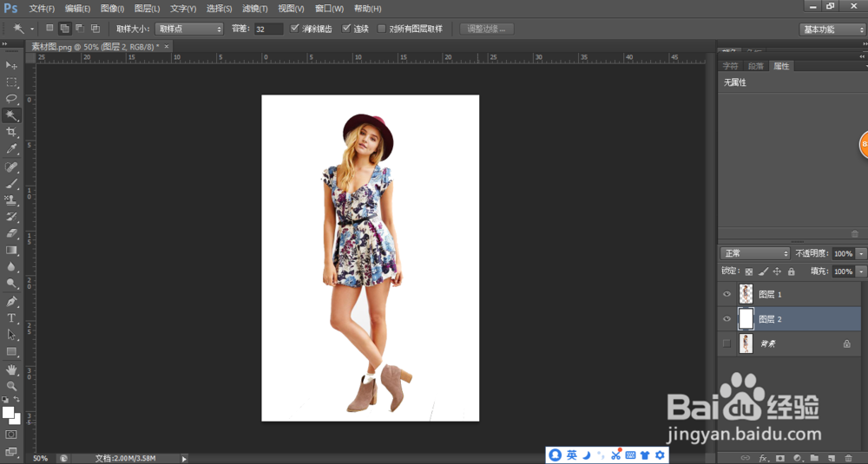Select the Lasso tool
Viewport: 868px width, 464px height.
point(11,99)
